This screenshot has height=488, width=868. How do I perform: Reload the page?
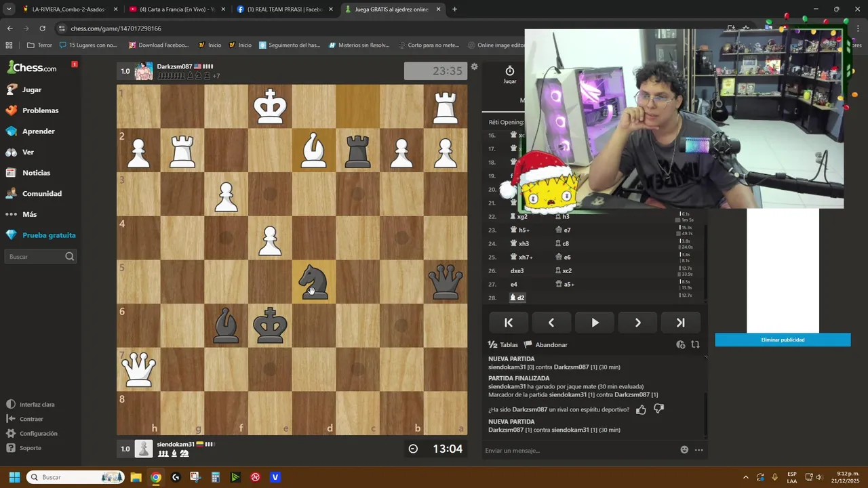coord(43,28)
